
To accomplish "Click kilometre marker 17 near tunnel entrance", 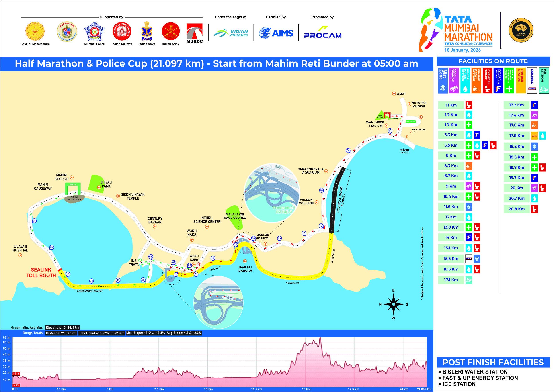I will tap(321, 226).
